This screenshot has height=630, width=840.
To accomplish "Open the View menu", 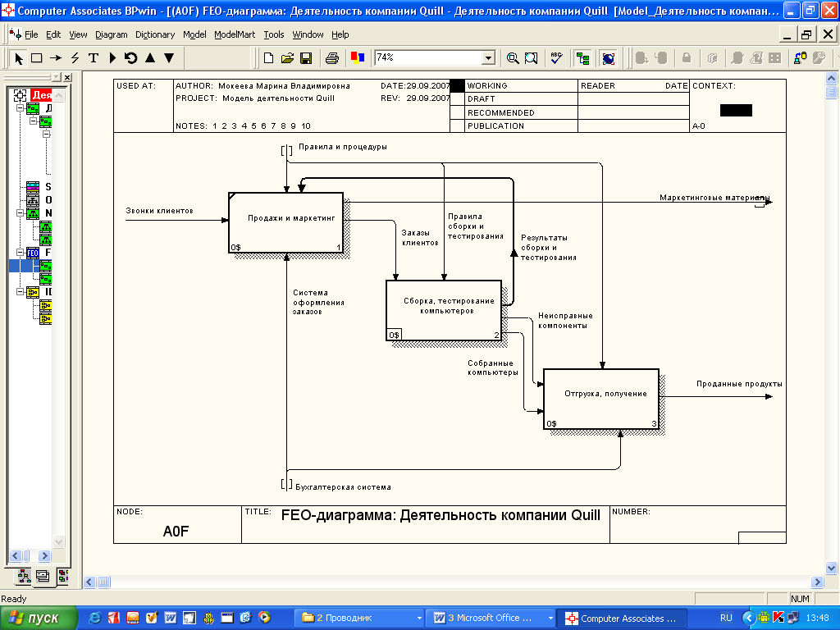I will click(78, 34).
